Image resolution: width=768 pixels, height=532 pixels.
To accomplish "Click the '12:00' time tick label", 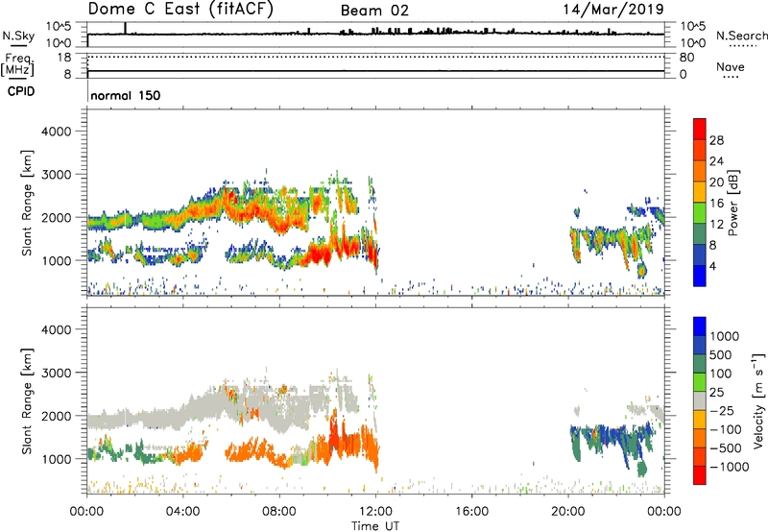I will (375, 512).
